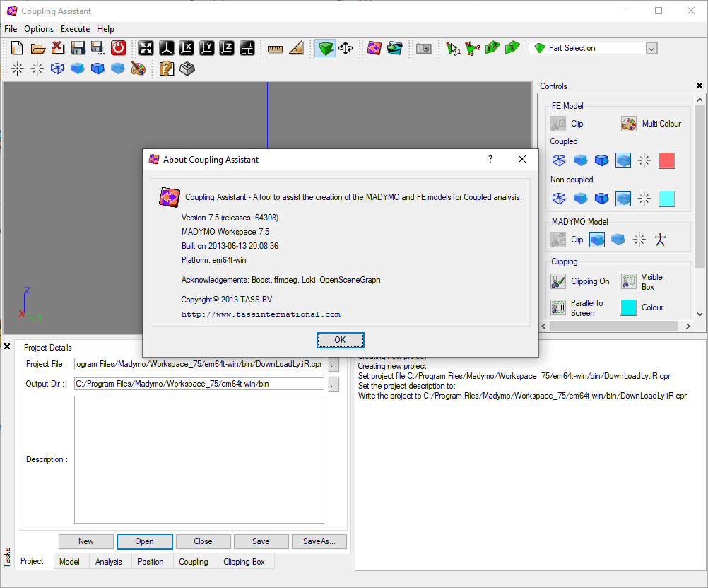Click the open folder toolbar icon

[38, 48]
